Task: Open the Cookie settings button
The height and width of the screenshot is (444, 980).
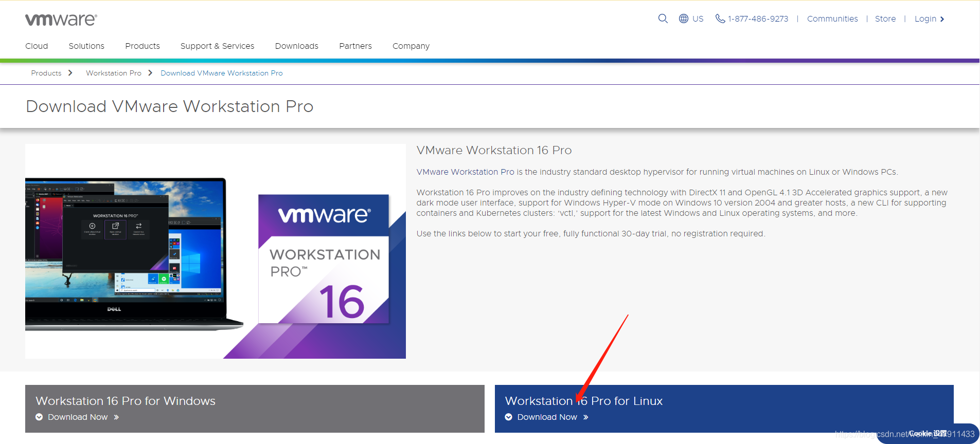Action: point(928,434)
